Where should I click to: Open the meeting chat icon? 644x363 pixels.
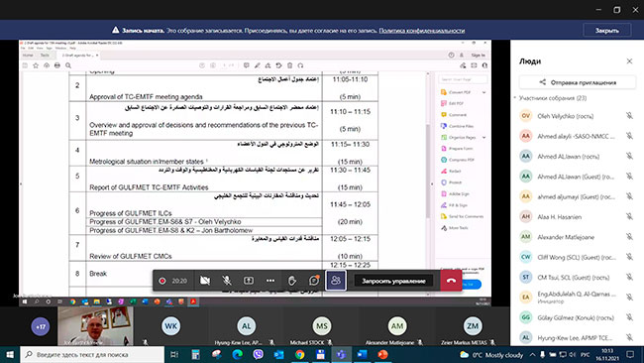(314, 281)
